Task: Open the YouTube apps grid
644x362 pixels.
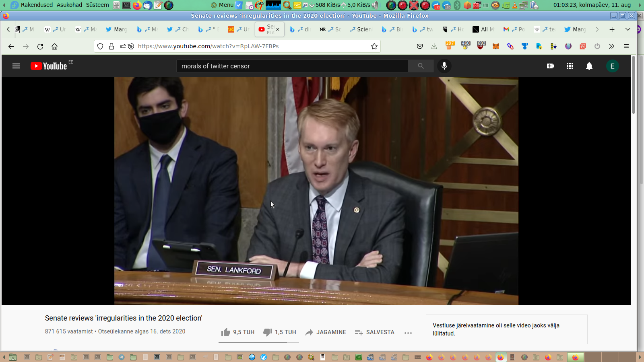Action: (570, 66)
